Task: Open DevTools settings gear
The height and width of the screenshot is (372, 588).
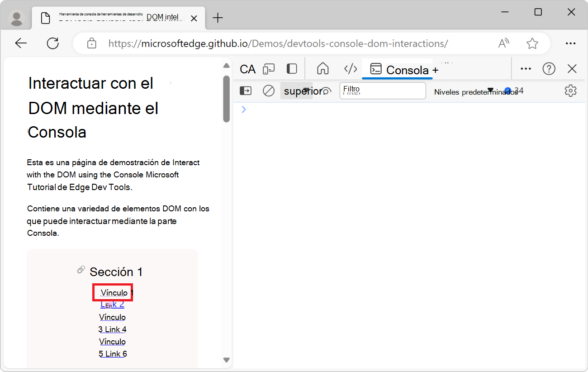Action: point(570,91)
